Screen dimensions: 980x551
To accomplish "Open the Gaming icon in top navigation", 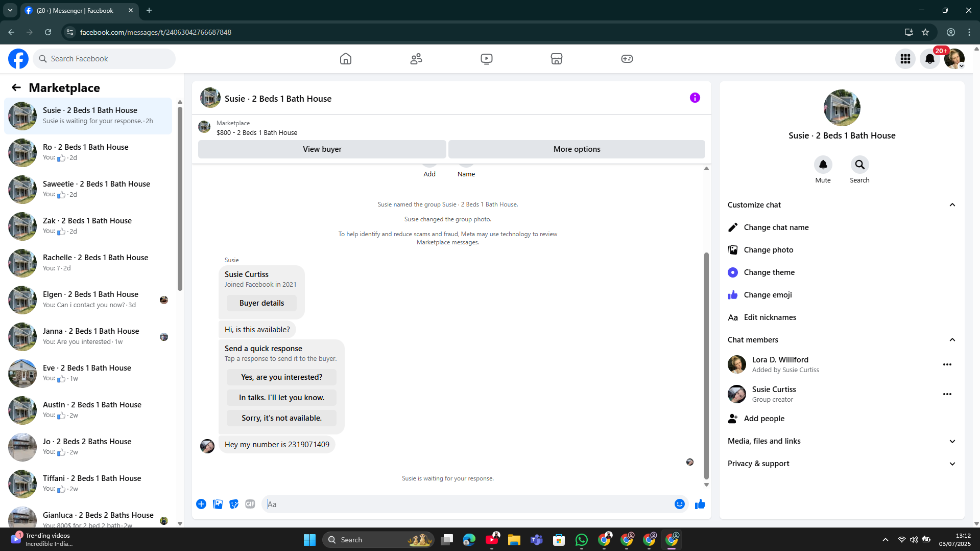I will (627, 59).
